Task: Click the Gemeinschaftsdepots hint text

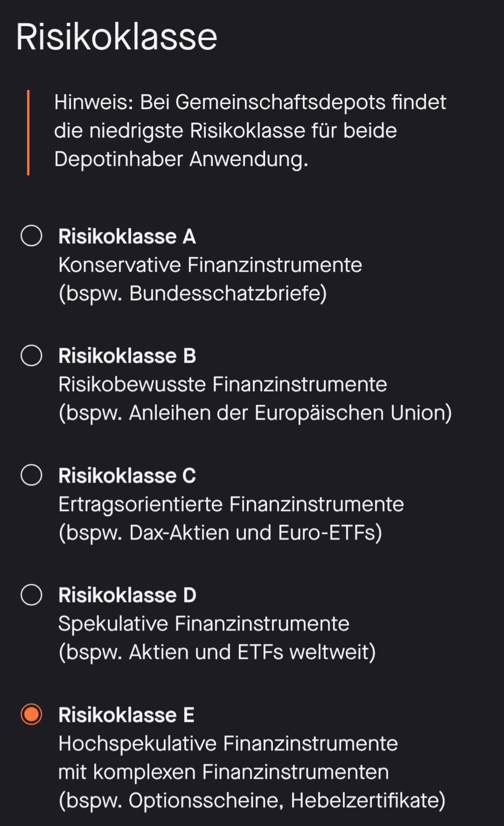Action: (250, 131)
